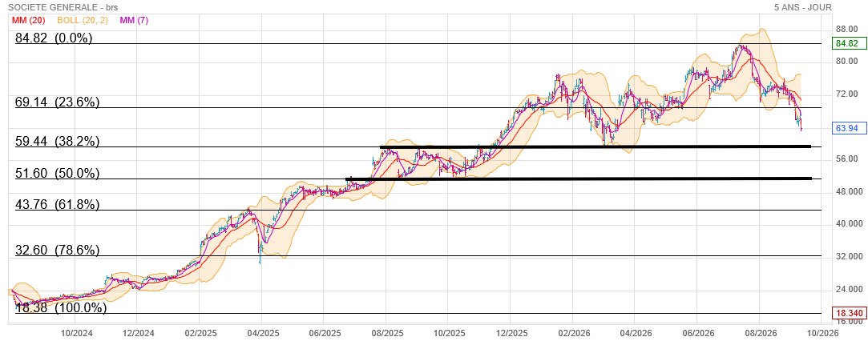Click the 12/2025 date axis label
Viewport: 868px width, 341px height.
[x=511, y=333]
